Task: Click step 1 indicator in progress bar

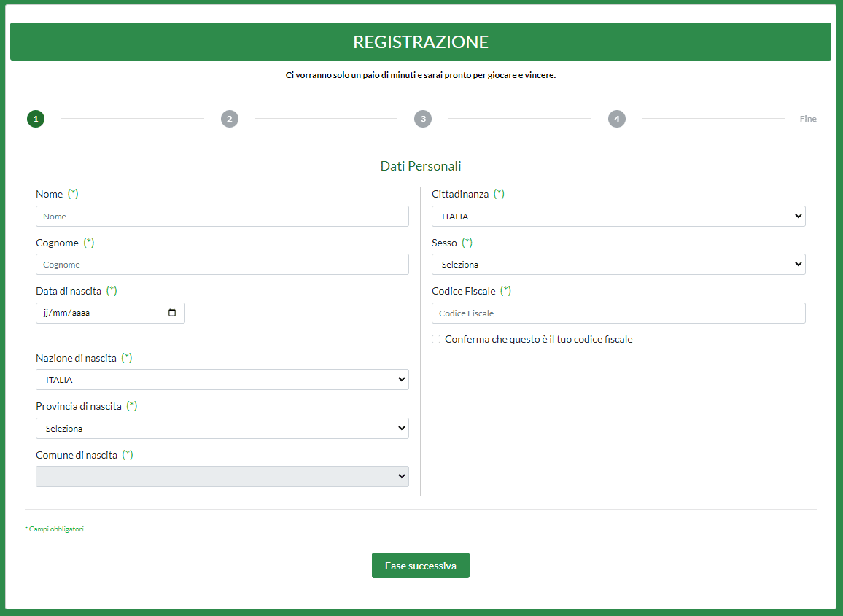Action: coord(35,119)
